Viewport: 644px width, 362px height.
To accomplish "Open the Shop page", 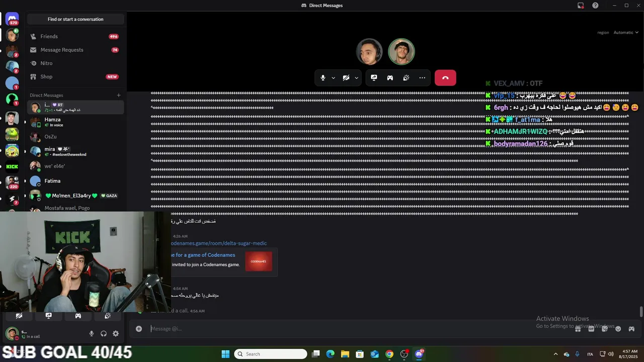I will 75,76.
